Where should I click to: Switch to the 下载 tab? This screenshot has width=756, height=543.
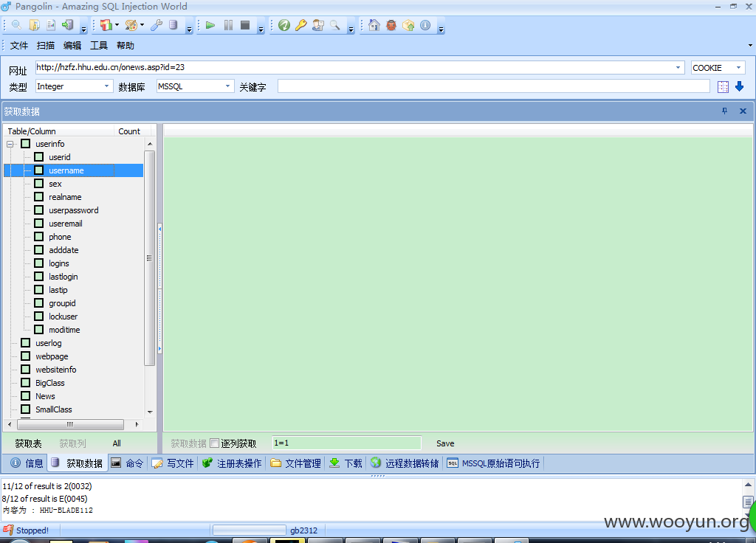346,463
